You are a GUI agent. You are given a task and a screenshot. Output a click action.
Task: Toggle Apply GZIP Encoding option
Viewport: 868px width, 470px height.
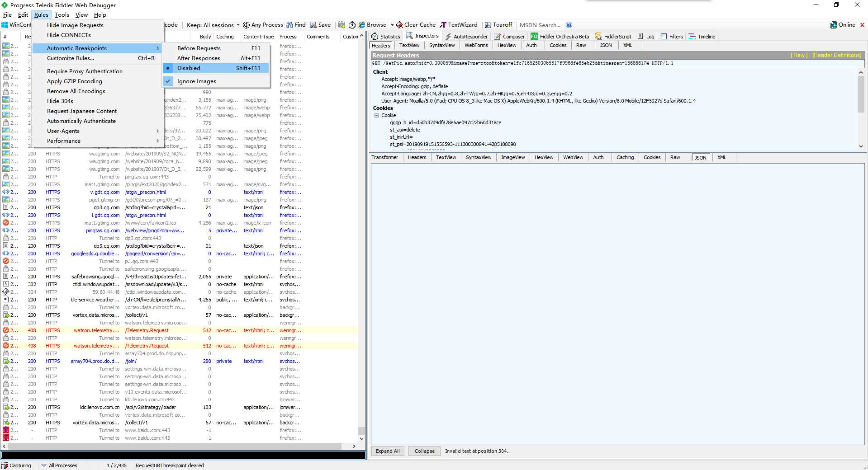pos(98,81)
